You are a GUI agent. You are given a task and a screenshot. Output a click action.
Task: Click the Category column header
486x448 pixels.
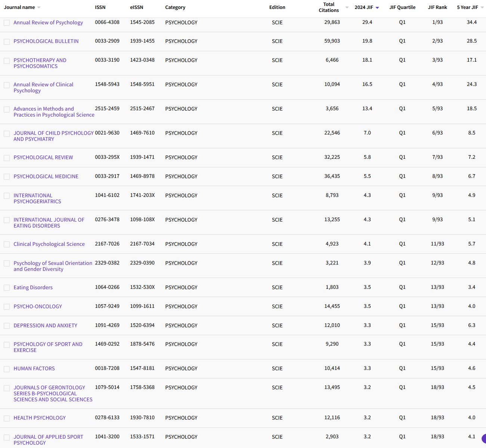pyautogui.click(x=175, y=7)
